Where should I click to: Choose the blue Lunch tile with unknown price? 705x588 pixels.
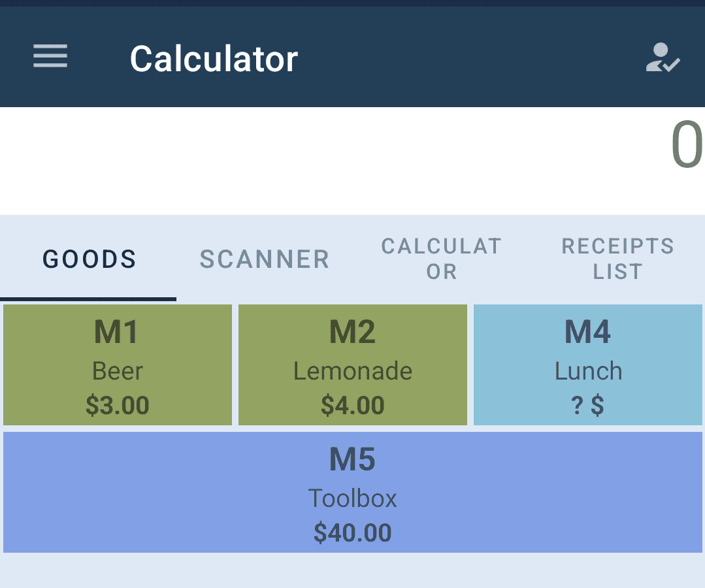click(x=587, y=365)
